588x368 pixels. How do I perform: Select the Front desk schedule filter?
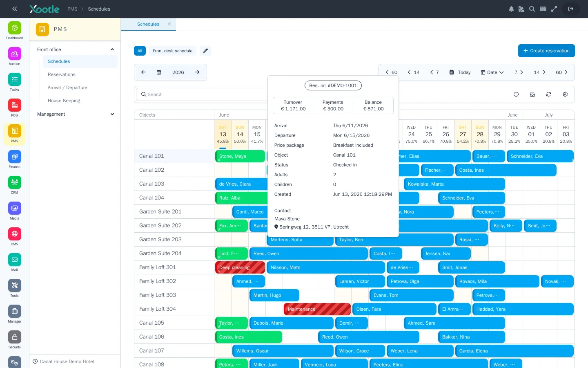173,51
